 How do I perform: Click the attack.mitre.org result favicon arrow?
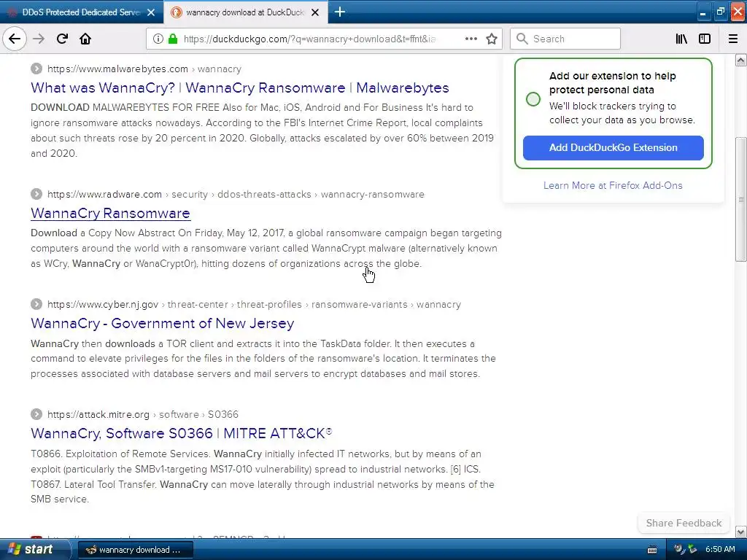coord(36,414)
